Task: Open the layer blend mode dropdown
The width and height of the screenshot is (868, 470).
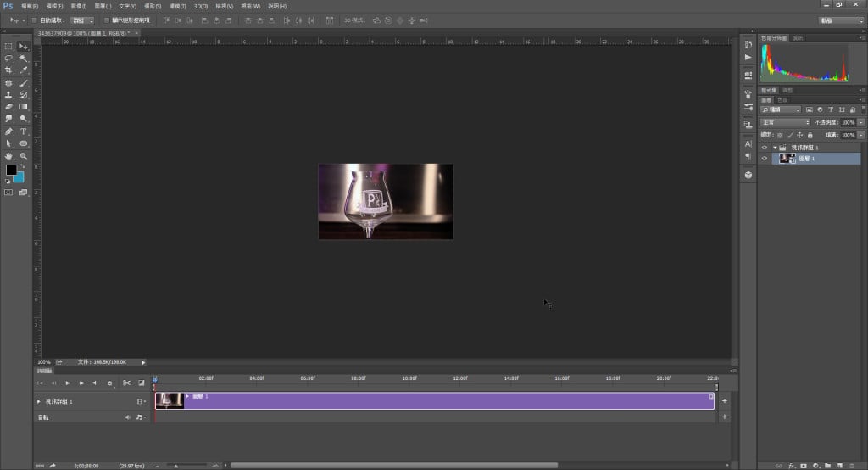Action: coord(786,122)
